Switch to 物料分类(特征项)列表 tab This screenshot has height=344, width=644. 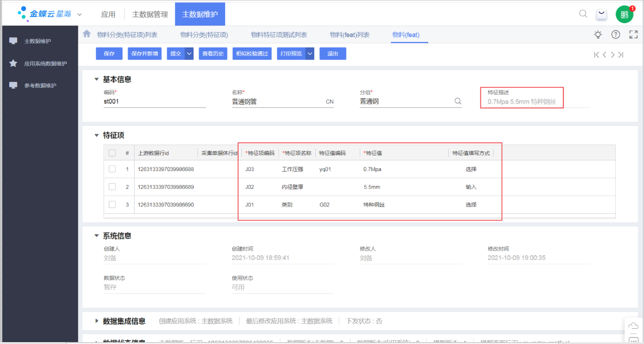pos(127,35)
